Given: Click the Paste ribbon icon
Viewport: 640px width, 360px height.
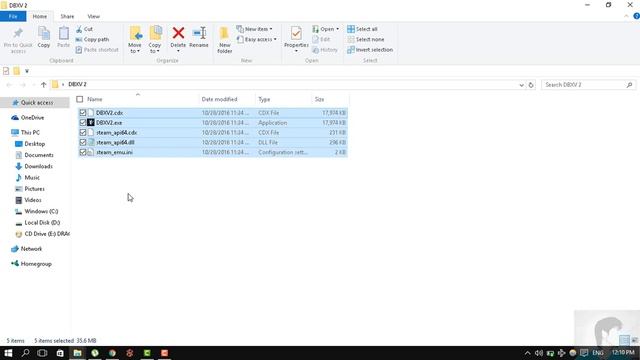Looking at the screenshot, I should [63, 38].
